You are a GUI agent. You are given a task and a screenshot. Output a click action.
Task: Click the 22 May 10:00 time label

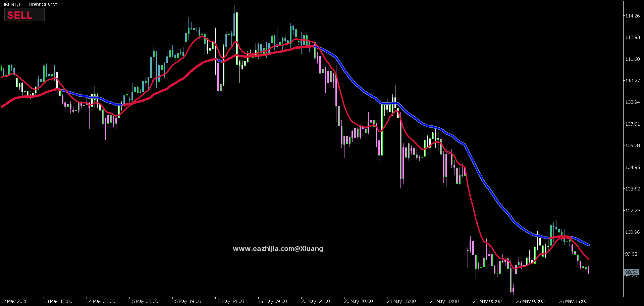click(444, 301)
